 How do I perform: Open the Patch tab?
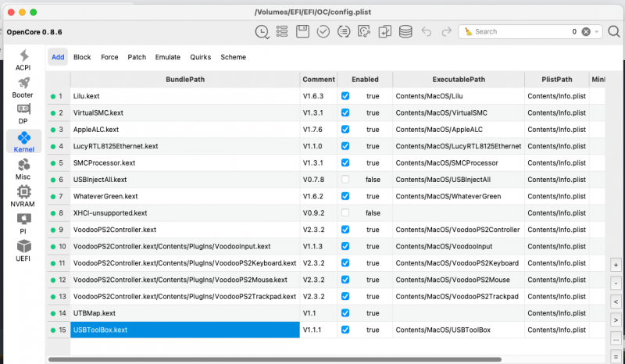click(x=137, y=57)
